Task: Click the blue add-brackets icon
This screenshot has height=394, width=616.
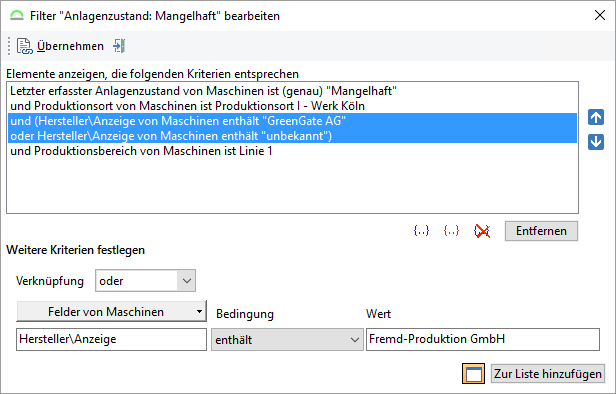Action: 421,231
